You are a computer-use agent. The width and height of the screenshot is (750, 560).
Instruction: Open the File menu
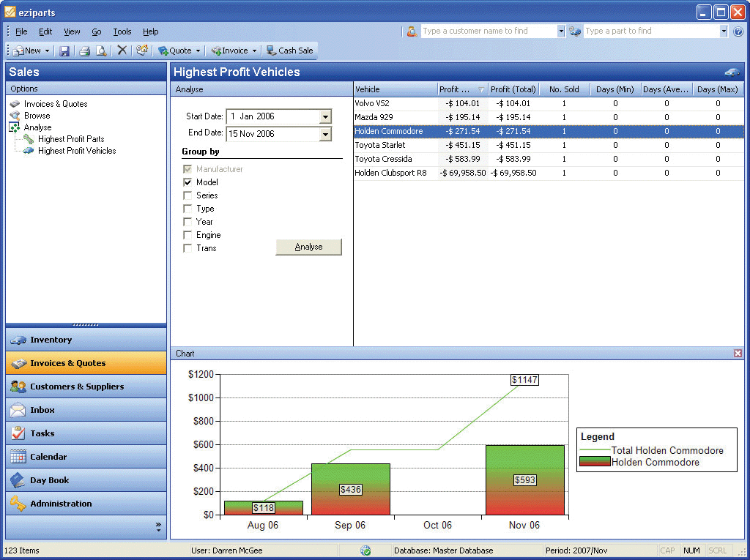(21, 31)
